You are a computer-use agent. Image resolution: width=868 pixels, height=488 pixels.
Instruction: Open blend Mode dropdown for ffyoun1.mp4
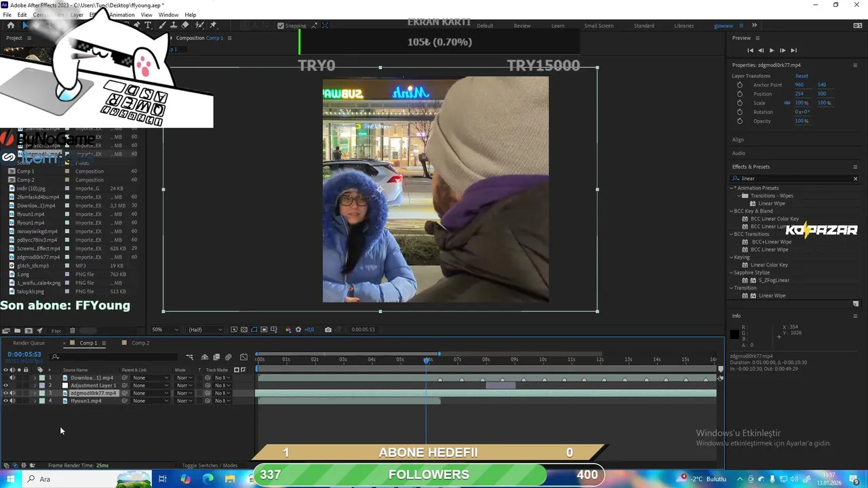tap(184, 401)
